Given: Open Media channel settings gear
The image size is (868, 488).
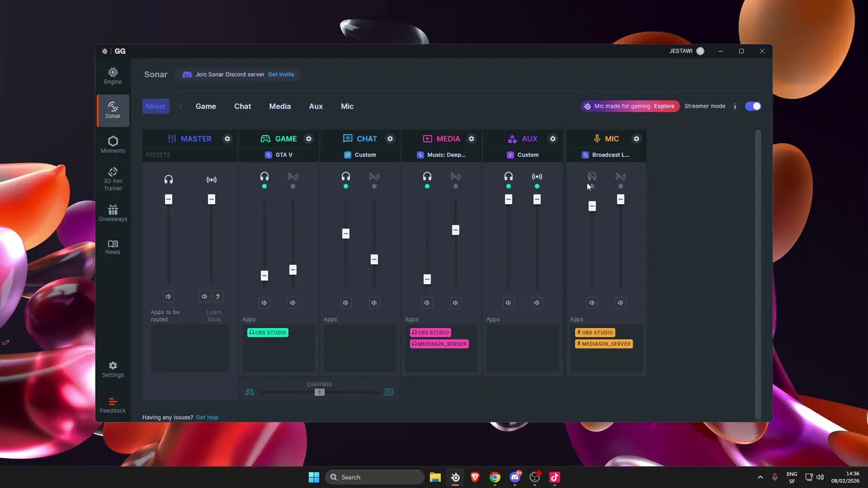Looking at the screenshot, I should pos(471,139).
